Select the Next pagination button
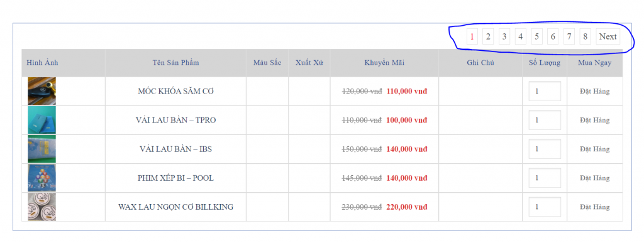Image resolution: width=644 pixels, height=243 pixels. (x=608, y=36)
